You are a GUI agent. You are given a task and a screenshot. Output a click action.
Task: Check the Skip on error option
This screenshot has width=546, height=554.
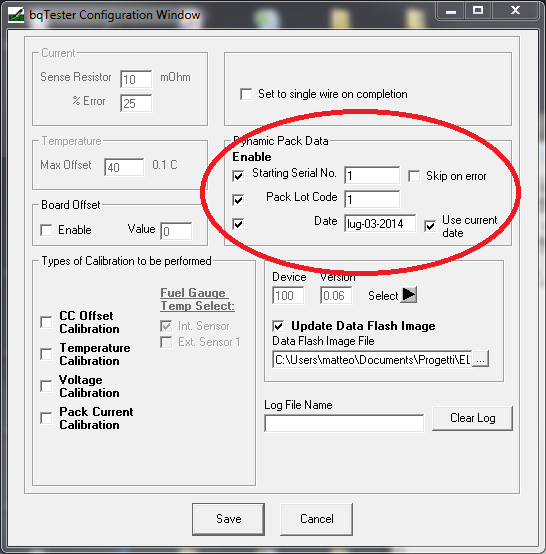(414, 176)
